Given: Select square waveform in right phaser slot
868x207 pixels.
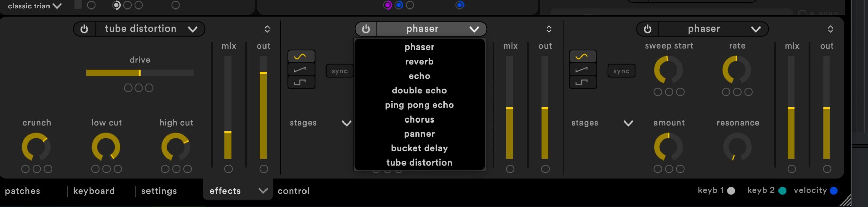Looking at the screenshot, I should coord(582,82).
